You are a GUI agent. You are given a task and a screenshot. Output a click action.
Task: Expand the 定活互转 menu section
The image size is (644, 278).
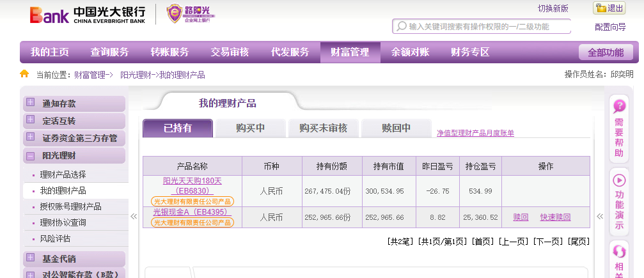[31, 120]
